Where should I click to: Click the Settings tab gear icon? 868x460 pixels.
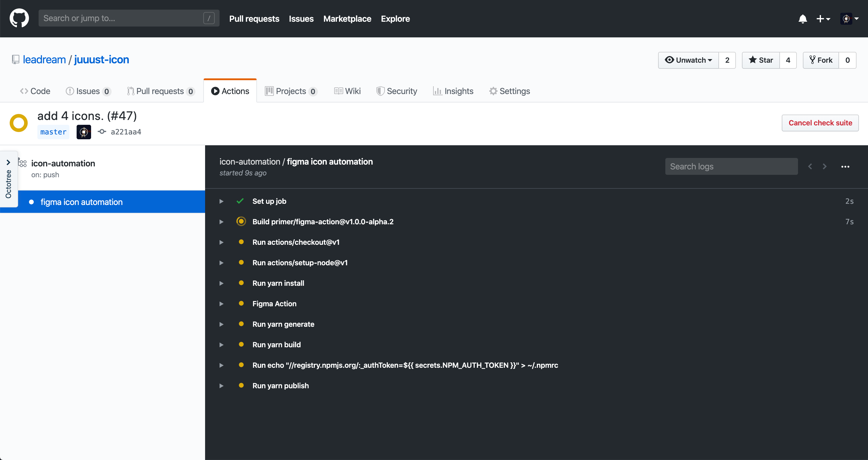tap(492, 91)
